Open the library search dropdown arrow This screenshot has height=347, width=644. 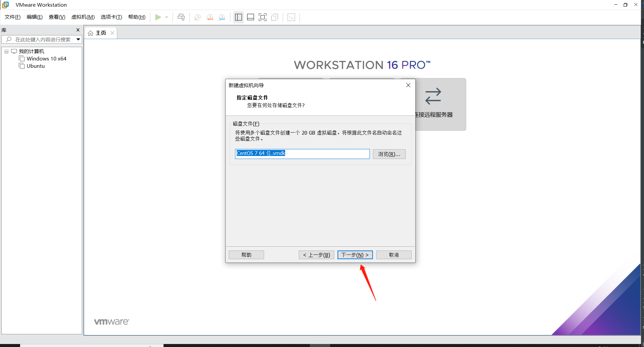78,39
